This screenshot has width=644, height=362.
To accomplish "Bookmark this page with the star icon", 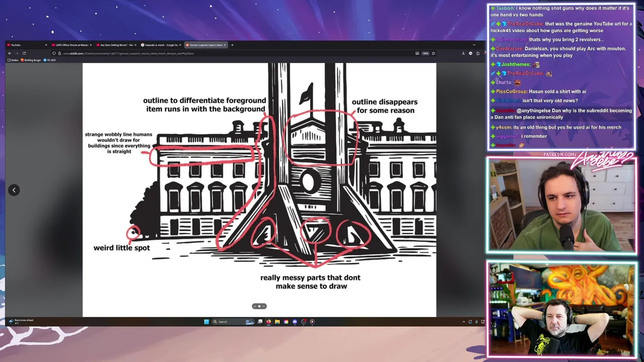I will tap(433, 53).
